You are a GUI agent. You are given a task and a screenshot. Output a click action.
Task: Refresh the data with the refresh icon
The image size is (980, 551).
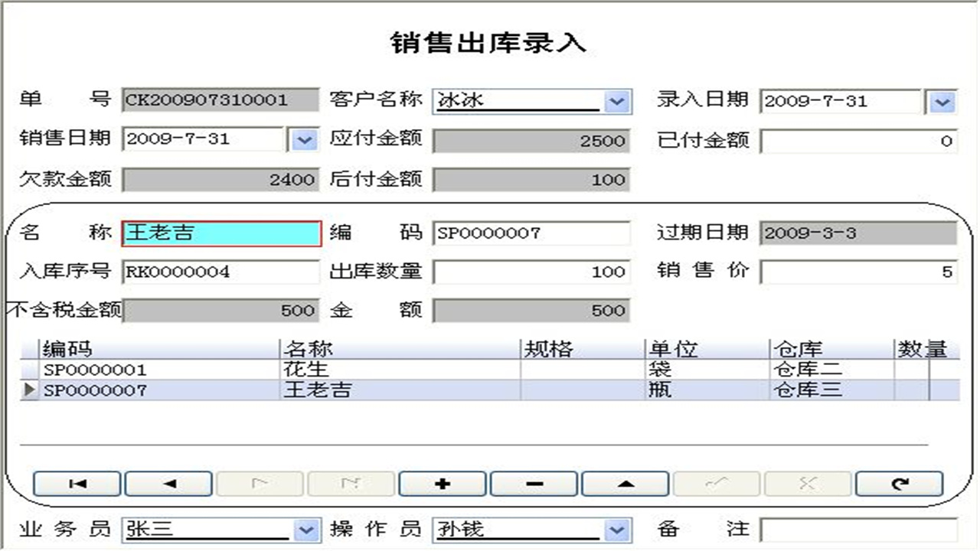(x=900, y=483)
